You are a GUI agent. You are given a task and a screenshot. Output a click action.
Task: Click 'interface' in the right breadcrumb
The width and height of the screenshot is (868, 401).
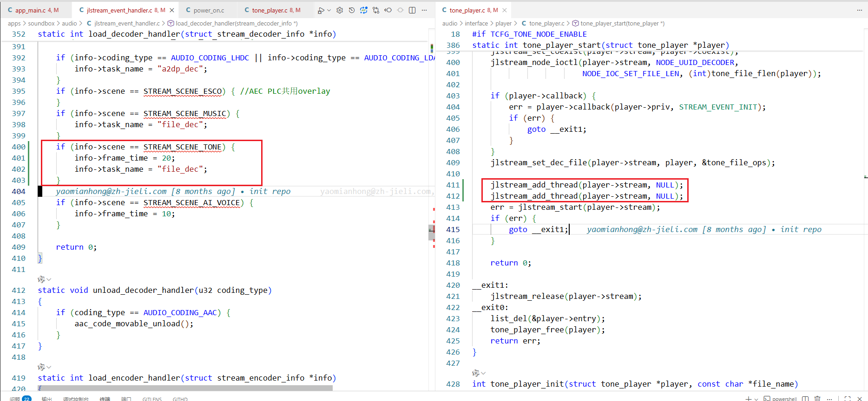(476, 23)
